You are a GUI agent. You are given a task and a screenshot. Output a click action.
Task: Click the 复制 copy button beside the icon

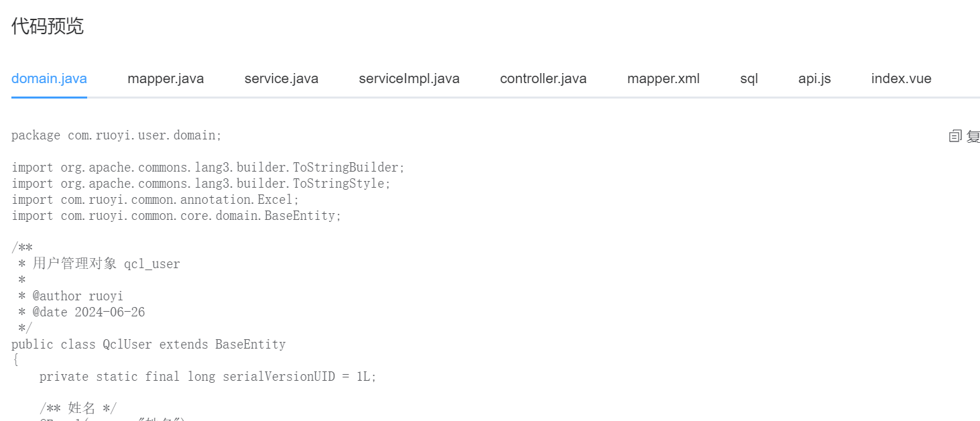point(972,135)
